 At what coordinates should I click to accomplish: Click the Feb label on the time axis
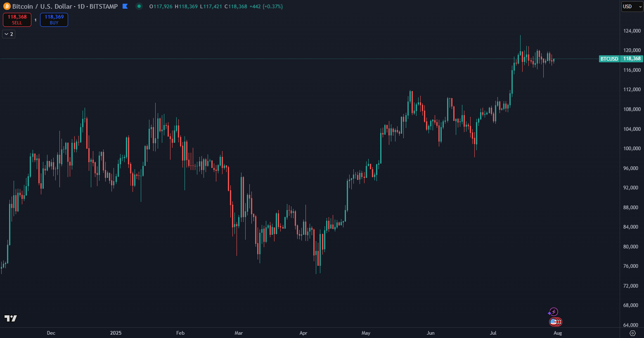click(180, 333)
